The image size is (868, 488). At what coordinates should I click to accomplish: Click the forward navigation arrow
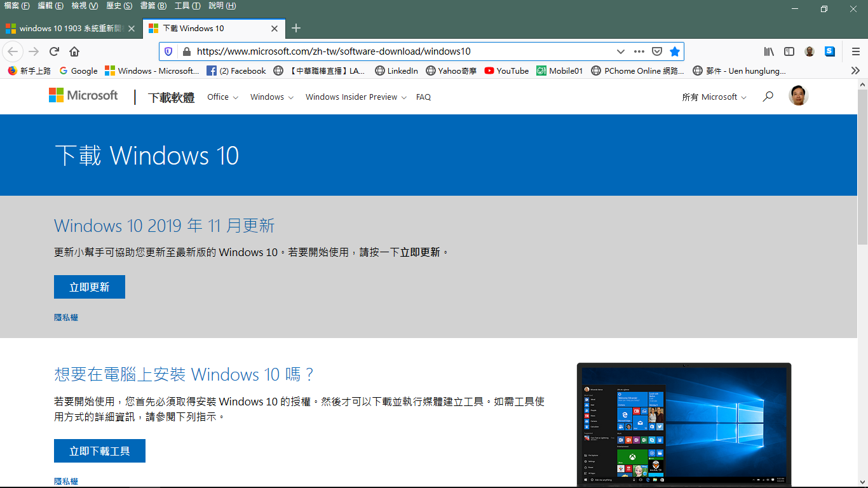click(x=34, y=51)
